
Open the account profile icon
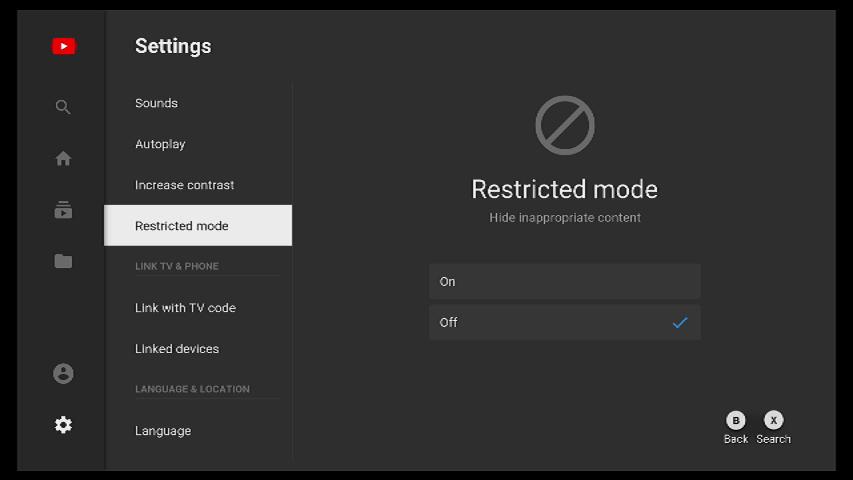click(63, 373)
